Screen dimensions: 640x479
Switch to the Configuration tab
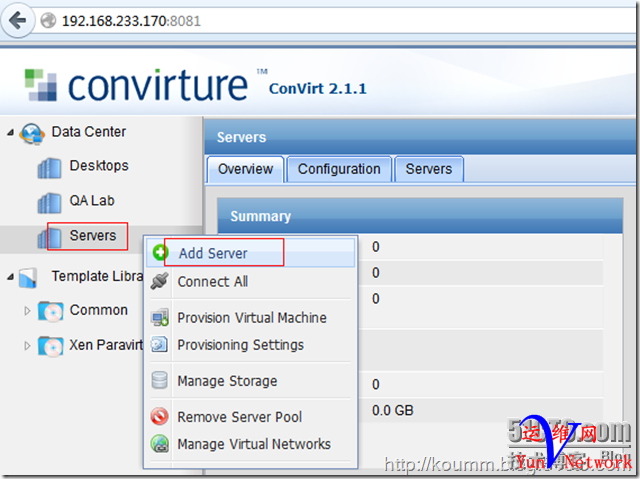pos(339,169)
